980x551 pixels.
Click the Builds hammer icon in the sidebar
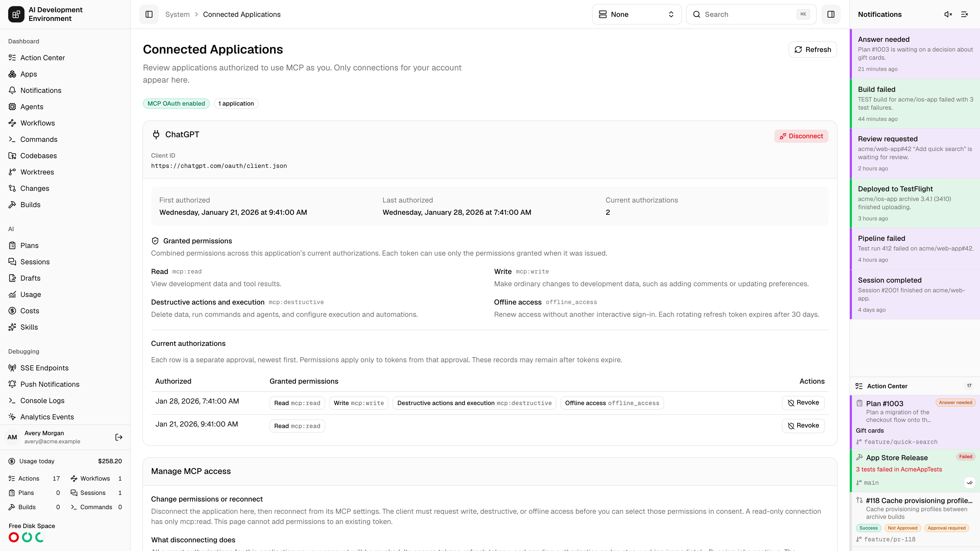point(12,205)
